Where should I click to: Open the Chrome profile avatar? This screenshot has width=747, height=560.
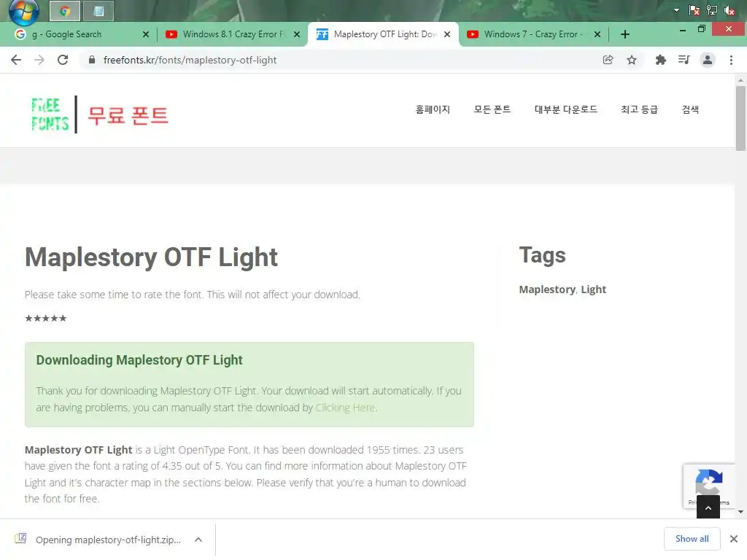pyautogui.click(x=708, y=60)
